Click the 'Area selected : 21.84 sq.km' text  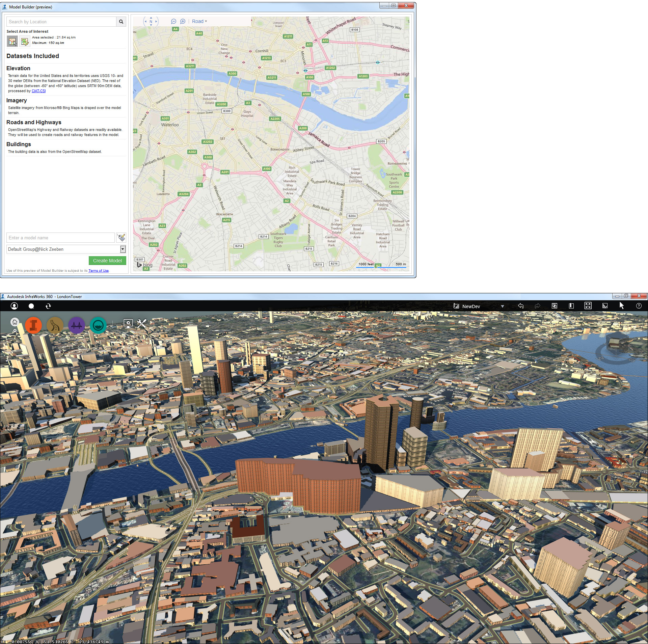pos(54,37)
